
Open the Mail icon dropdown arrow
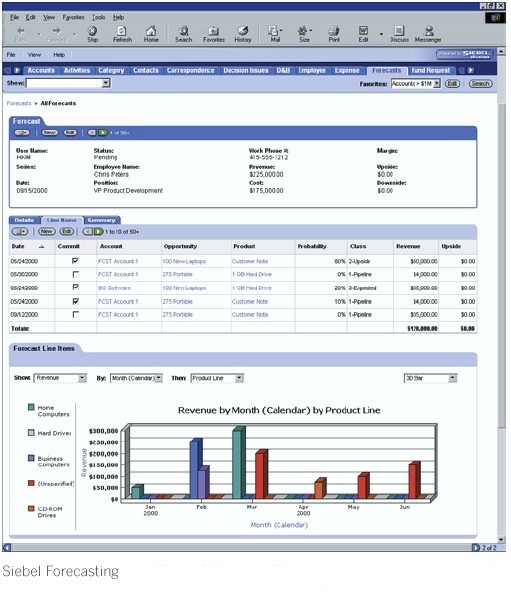point(281,30)
